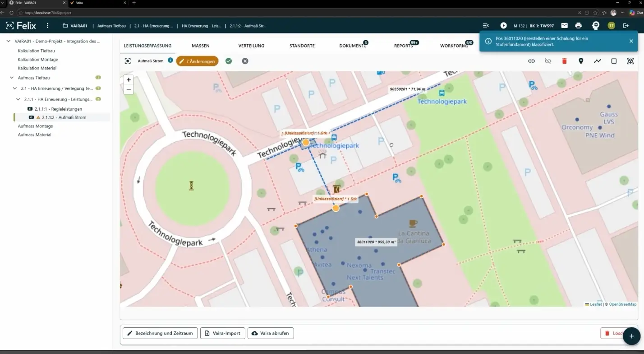Screen dimensions: 644x354
Task: Select Aufmass Material in tree
Action: [35, 135]
